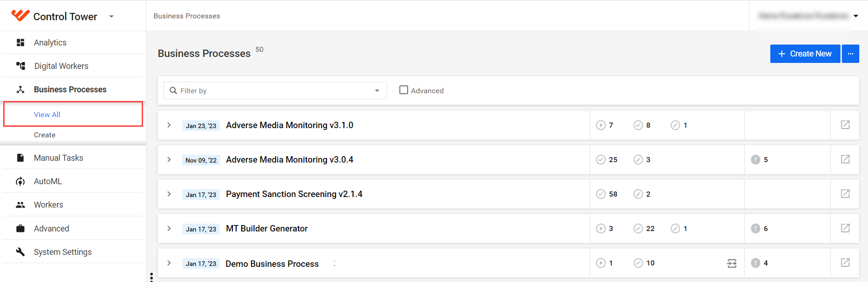Expand the Adverse Media Monitoring v3.0.4 row
Image resolution: width=868 pixels, height=282 pixels.
169,159
